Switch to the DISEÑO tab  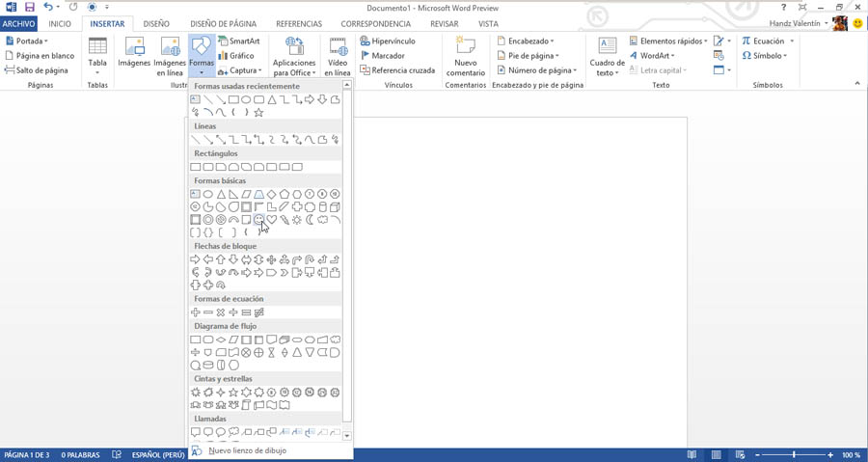[x=156, y=24]
